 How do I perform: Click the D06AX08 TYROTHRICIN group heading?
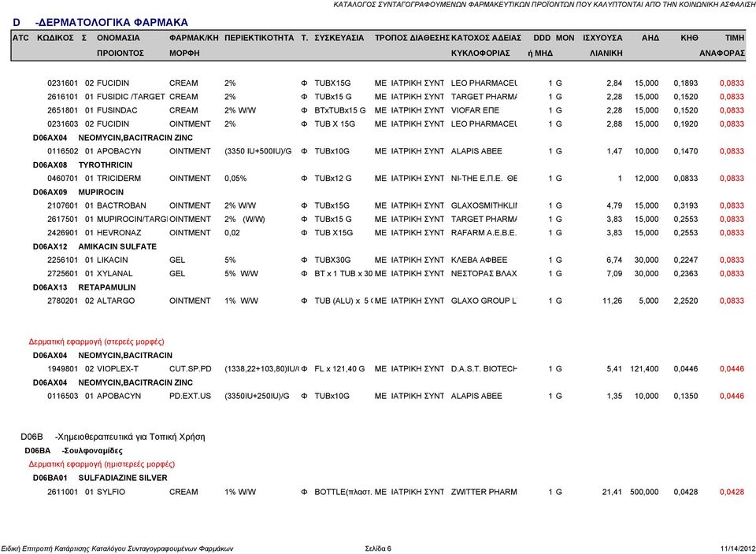83,164
